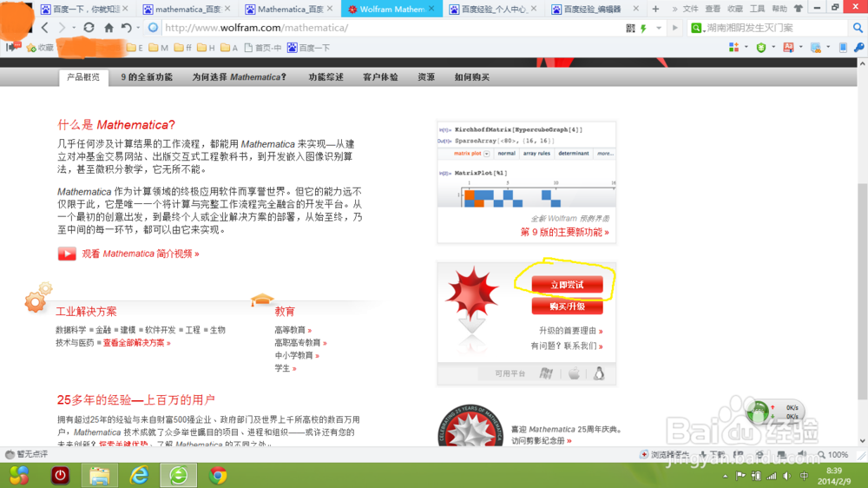Screen dimensions: 868x488
Task: Open the skin shirt icon
Action: click(x=798, y=9)
